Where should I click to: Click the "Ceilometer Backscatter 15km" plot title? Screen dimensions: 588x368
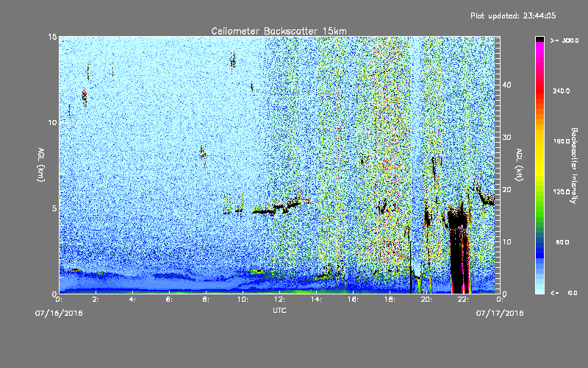279,31
